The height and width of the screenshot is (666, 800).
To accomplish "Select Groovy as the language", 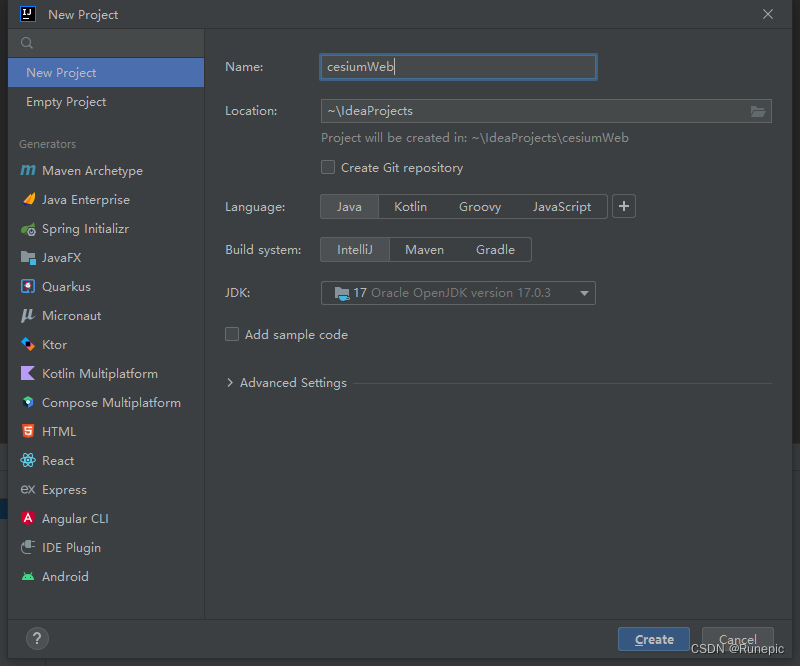I will (x=480, y=207).
